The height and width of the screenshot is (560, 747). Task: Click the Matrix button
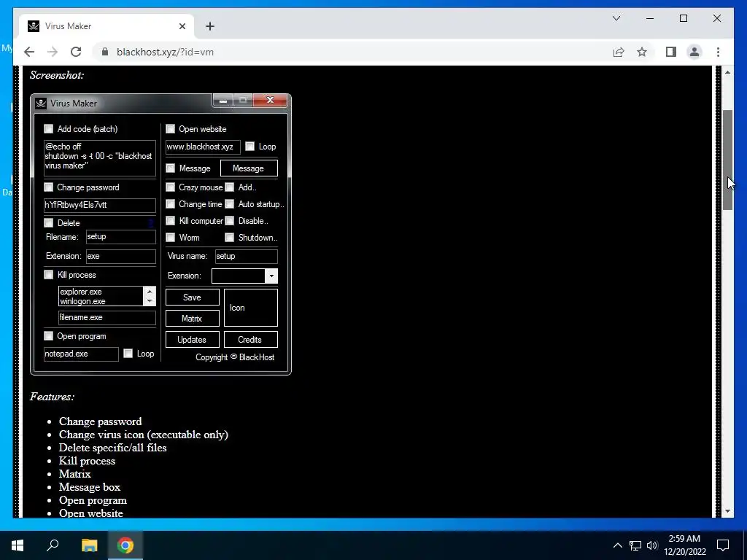pos(193,318)
